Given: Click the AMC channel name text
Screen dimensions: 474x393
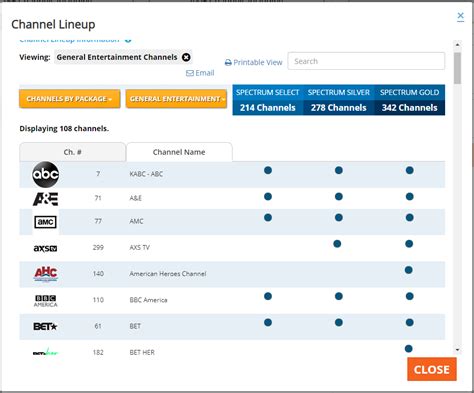Looking at the screenshot, I should tap(136, 221).
